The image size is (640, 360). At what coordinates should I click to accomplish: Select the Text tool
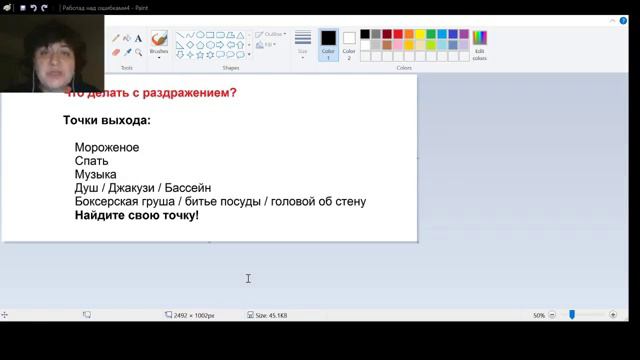pyautogui.click(x=138, y=38)
